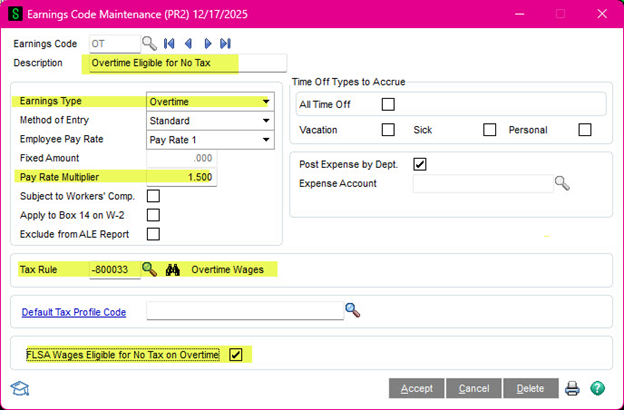Image resolution: width=624 pixels, height=410 pixels.
Task: Uncheck FLSA Wages Eligible for No Tax
Action: 236,354
